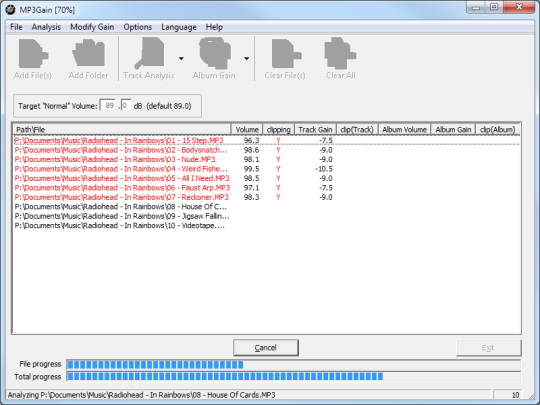
Task: Select the 01 - 15 Step.MP3 row
Action: [x=267, y=140]
